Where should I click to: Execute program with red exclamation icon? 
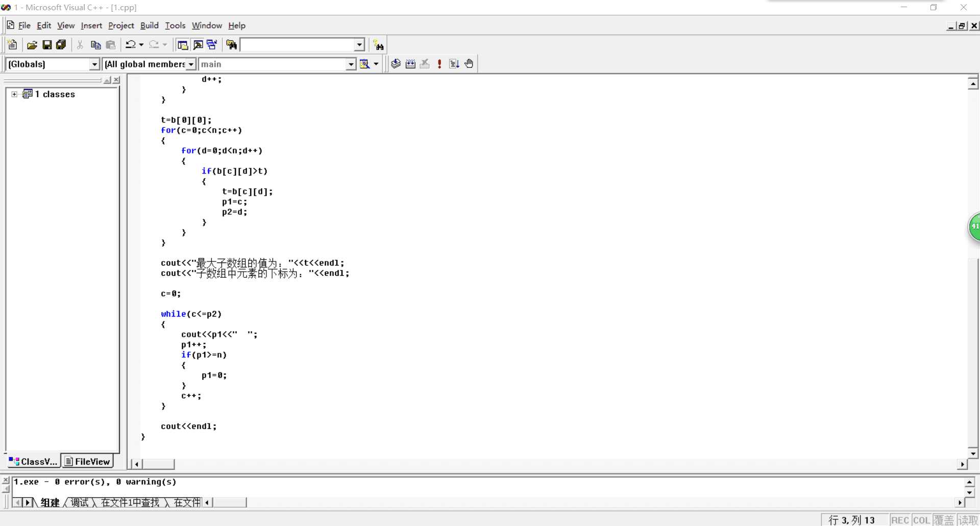pos(439,64)
